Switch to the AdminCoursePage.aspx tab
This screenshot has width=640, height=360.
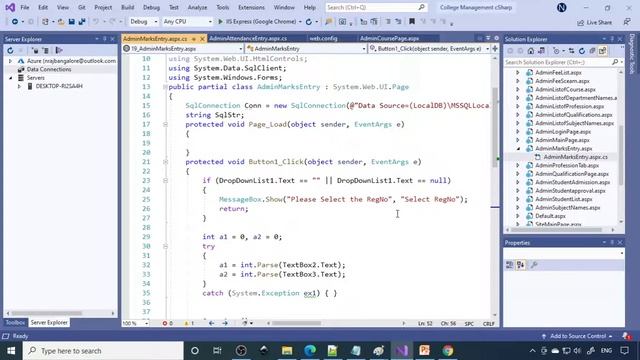tap(389, 38)
